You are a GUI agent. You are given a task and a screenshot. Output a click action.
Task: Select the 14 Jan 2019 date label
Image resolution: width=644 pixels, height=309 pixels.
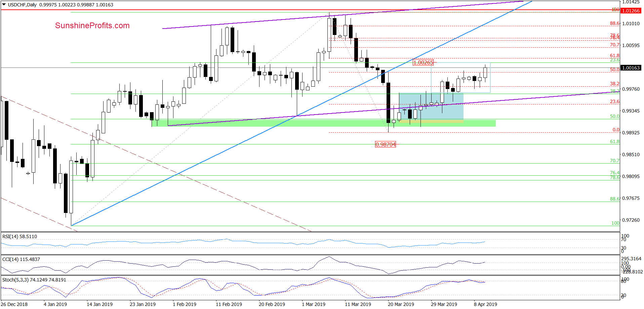(x=99, y=304)
